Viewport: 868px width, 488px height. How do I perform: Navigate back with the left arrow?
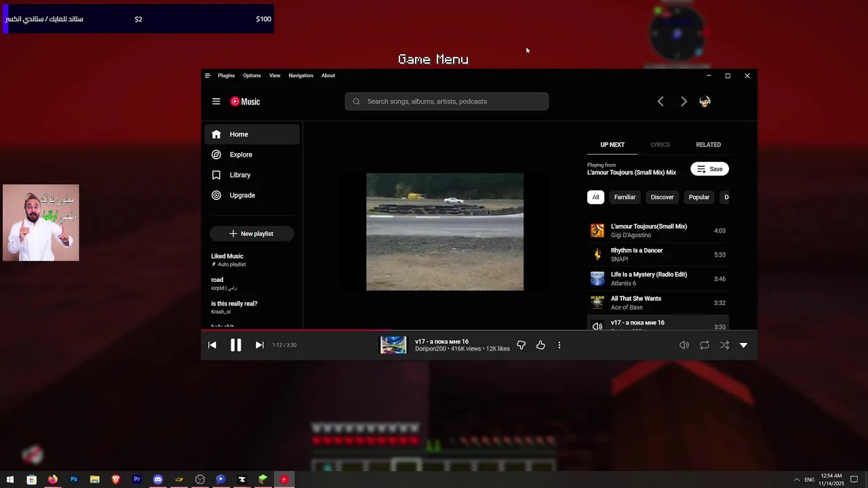click(x=660, y=102)
